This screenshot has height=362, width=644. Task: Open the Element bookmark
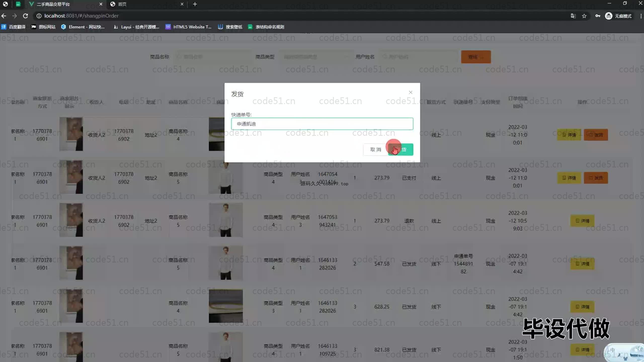click(83, 27)
